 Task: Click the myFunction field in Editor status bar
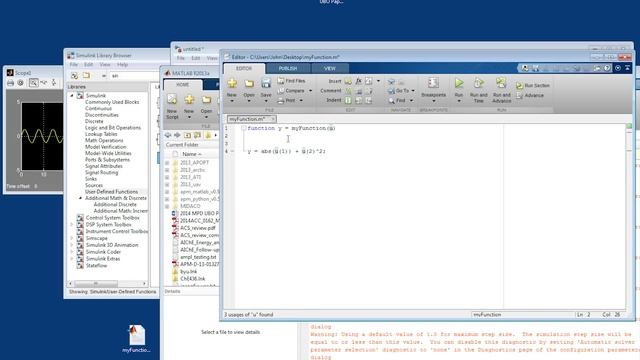pyautogui.click(x=522, y=315)
